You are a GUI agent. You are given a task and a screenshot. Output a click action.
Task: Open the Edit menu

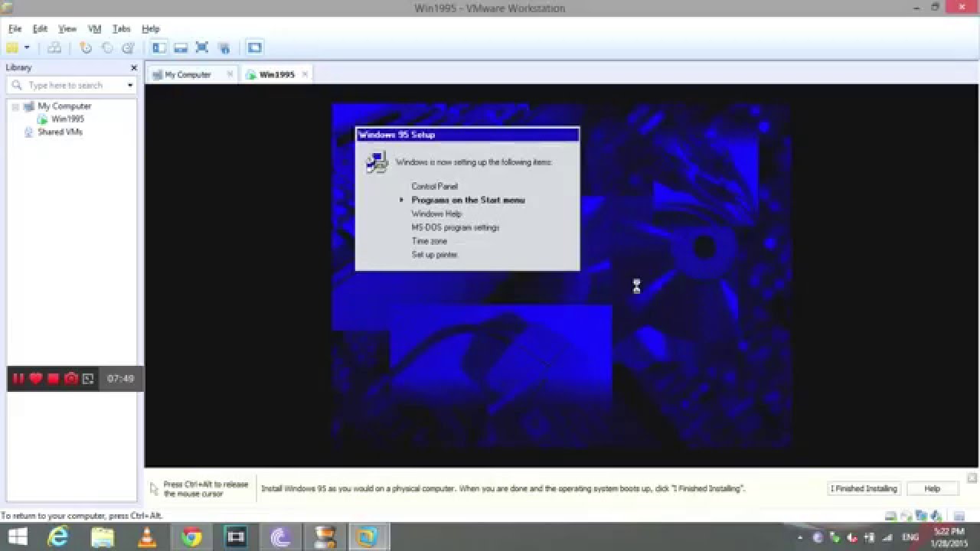pos(40,29)
